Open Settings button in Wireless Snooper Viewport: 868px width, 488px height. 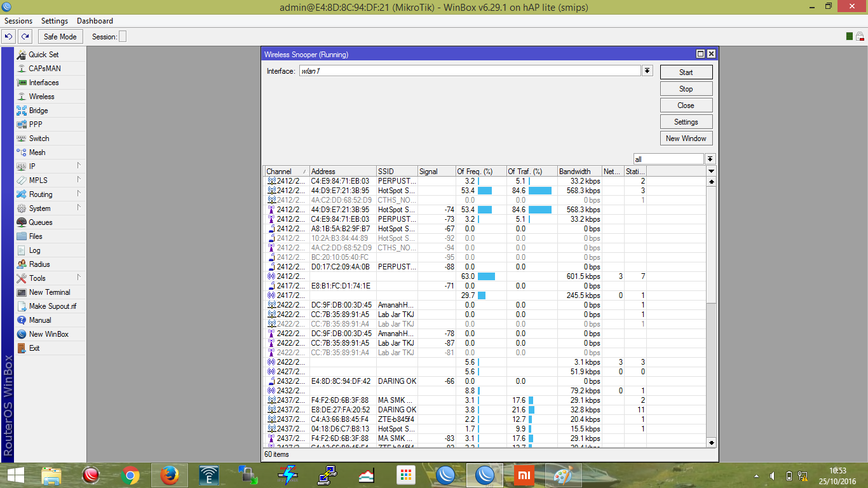686,122
